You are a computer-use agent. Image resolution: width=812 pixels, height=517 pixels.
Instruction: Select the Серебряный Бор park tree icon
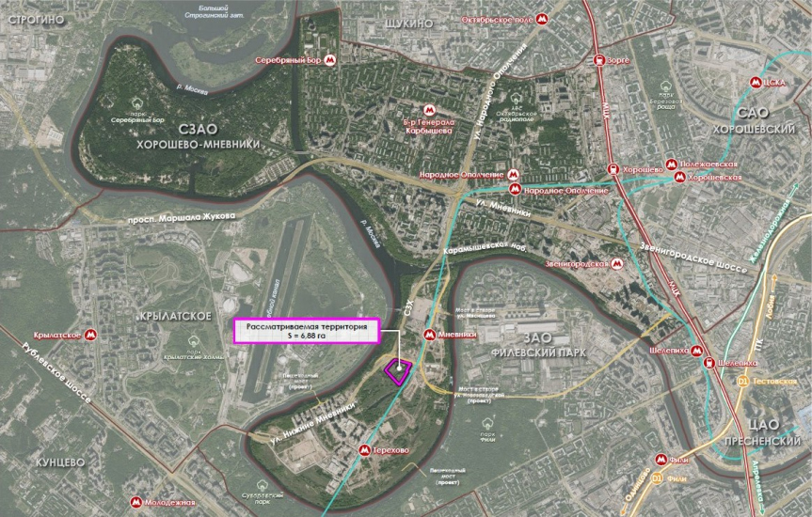(137, 103)
